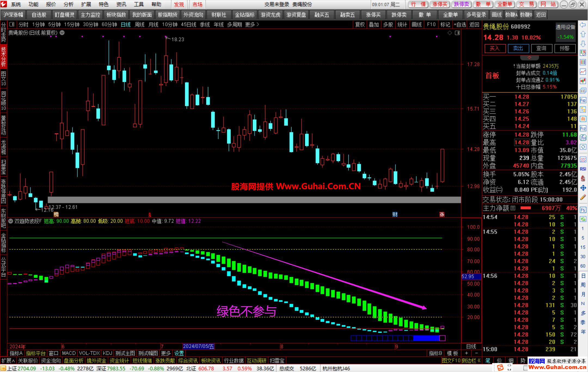Click the up arrow icon in right sidebar
Screen dimensions: 588x372
583,34
